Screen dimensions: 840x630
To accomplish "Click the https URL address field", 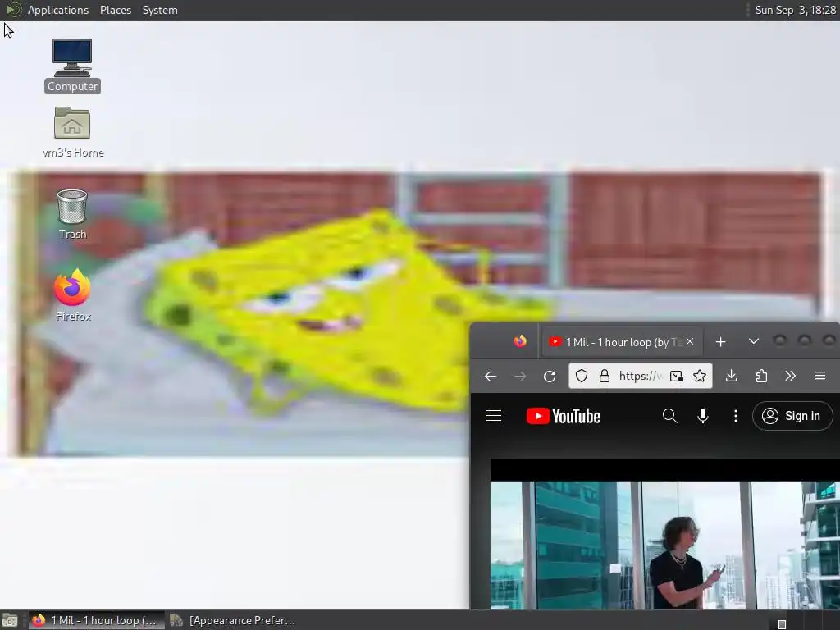I will click(641, 376).
